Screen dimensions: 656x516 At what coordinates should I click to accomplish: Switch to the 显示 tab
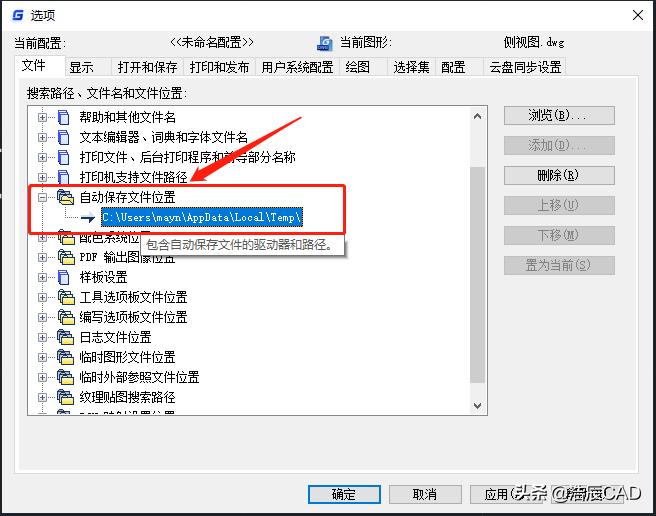[x=82, y=67]
